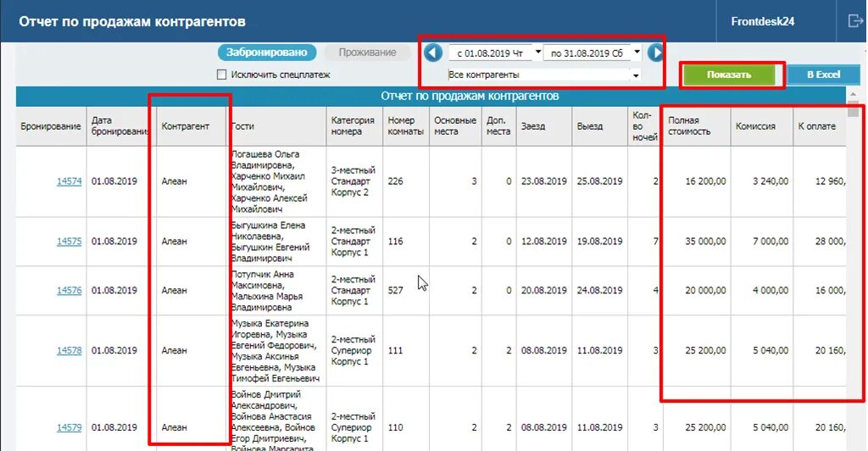Select guests cell 'Музыка Екатерина Игоревна'
The height and width of the screenshot is (451, 868).
tap(277, 350)
